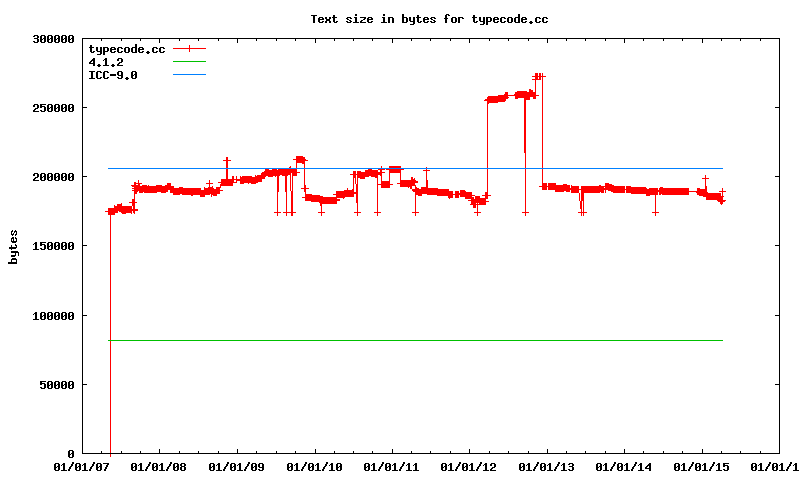This screenshot has width=800, height=480.
Task: Select the ICC-9.0 legend label
Action: tap(113, 74)
